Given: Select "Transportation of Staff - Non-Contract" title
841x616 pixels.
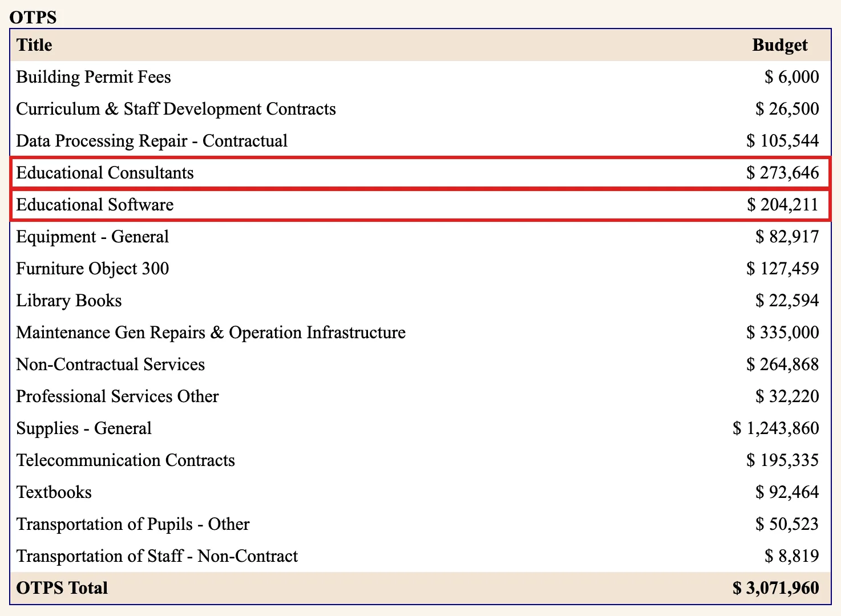Looking at the screenshot, I should [x=157, y=556].
